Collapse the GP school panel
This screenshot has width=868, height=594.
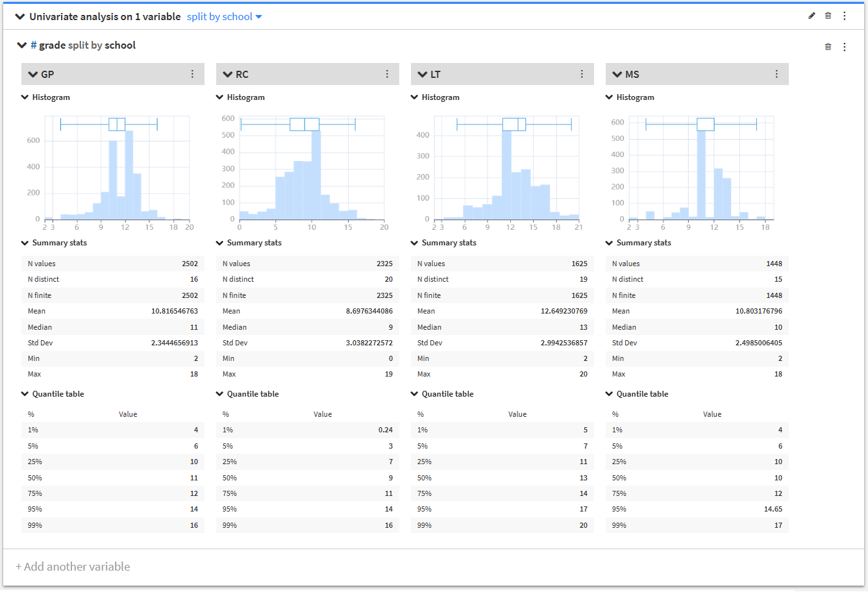[33, 75]
